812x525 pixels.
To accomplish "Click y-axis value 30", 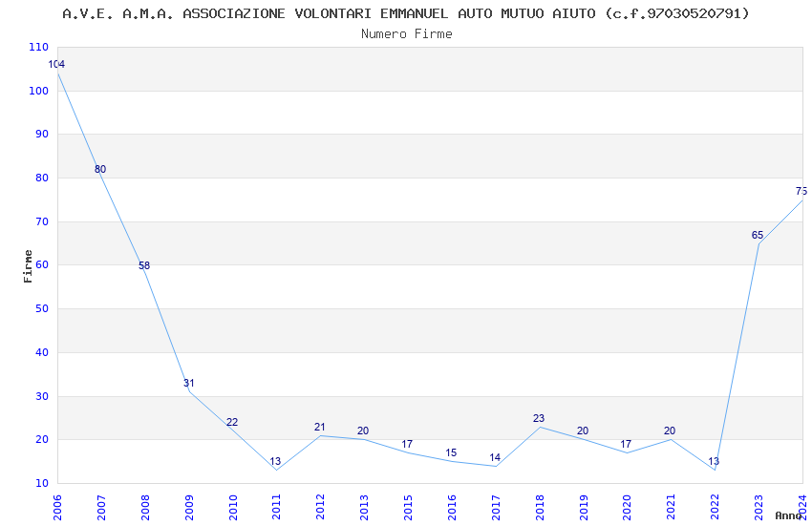I will pos(42,397).
